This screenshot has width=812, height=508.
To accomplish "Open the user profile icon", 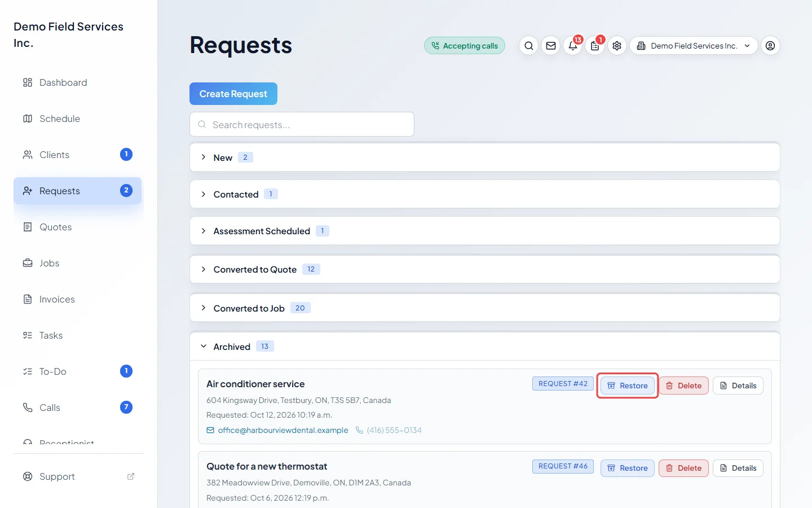I will [770, 46].
